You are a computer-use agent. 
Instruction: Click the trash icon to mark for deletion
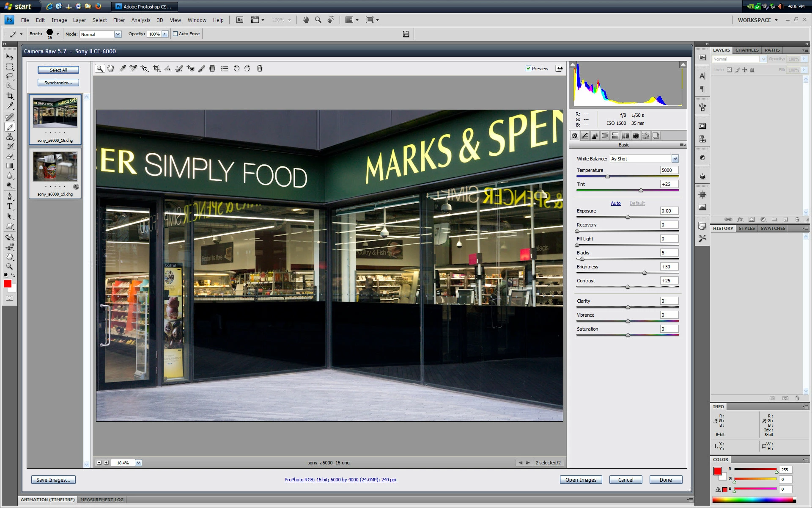click(260, 69)
